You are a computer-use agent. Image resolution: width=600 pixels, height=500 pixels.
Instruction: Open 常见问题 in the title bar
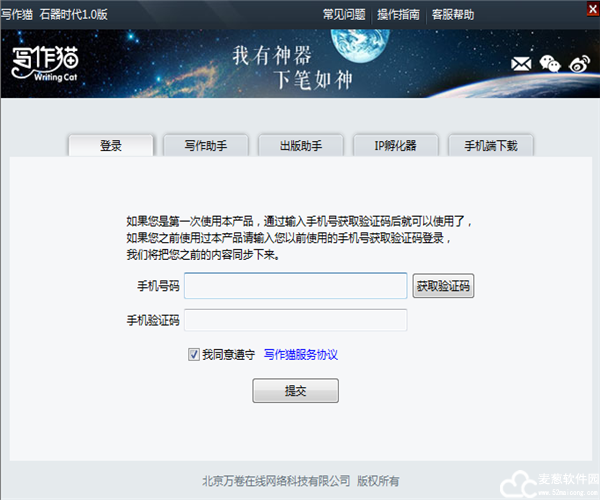[344, 15]
